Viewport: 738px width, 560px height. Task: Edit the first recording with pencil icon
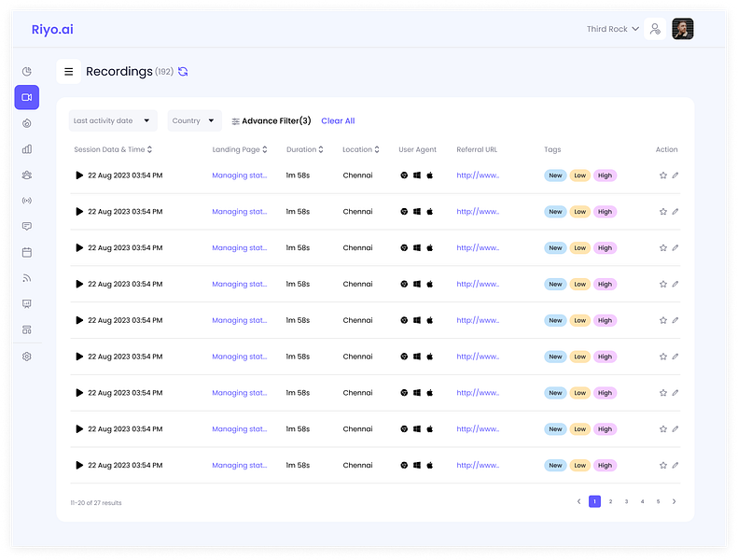click(675, 175)
